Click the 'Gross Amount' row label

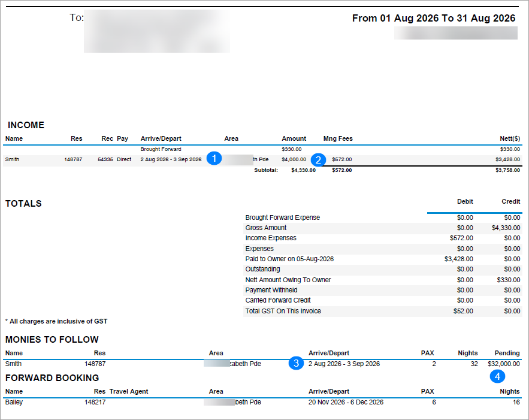(266, 228)
